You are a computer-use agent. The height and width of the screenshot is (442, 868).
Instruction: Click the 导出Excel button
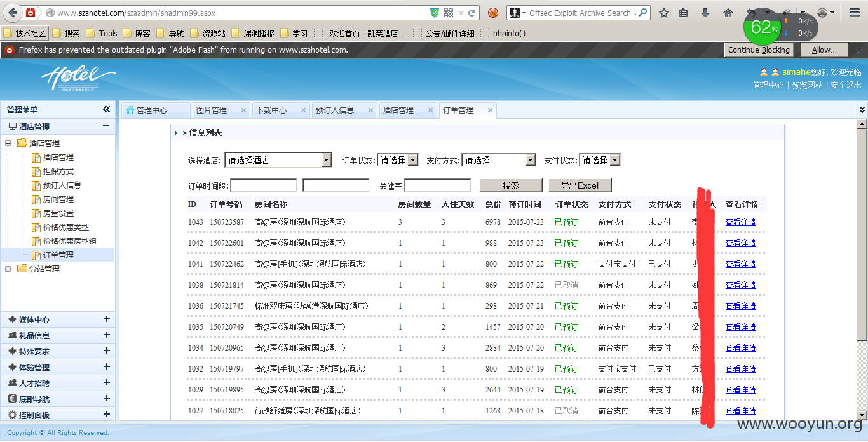click(x=580, y=185)
